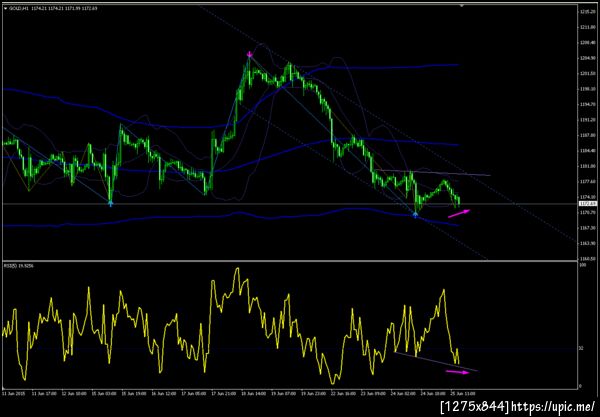Click the 1194.70 price scale label
Image resolution: width=600 pixels, height=417 pixels.
587,104
